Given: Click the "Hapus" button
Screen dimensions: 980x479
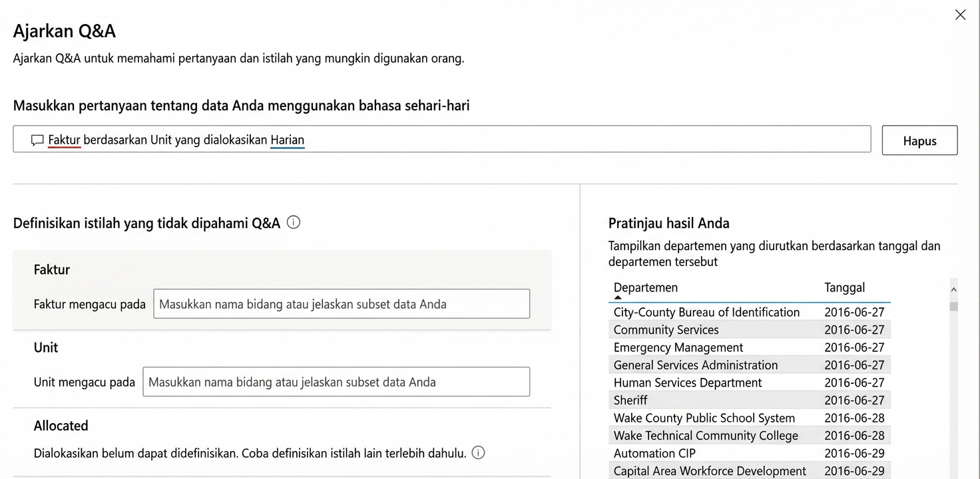Looking at the screenshot, I should [919, 140].
